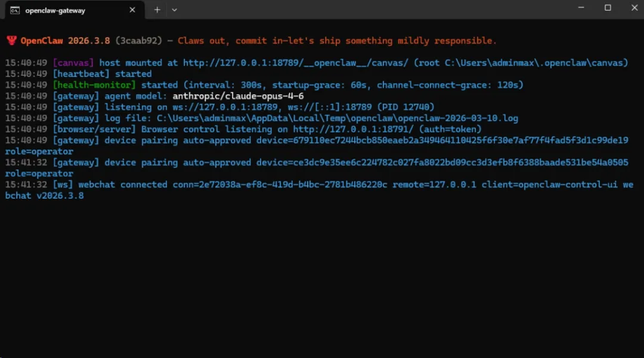Image resolution: width=644 pixels, height=358 pixels.
Task: Click 'role=operator' below the first pairing line
Action: point(39,152)
